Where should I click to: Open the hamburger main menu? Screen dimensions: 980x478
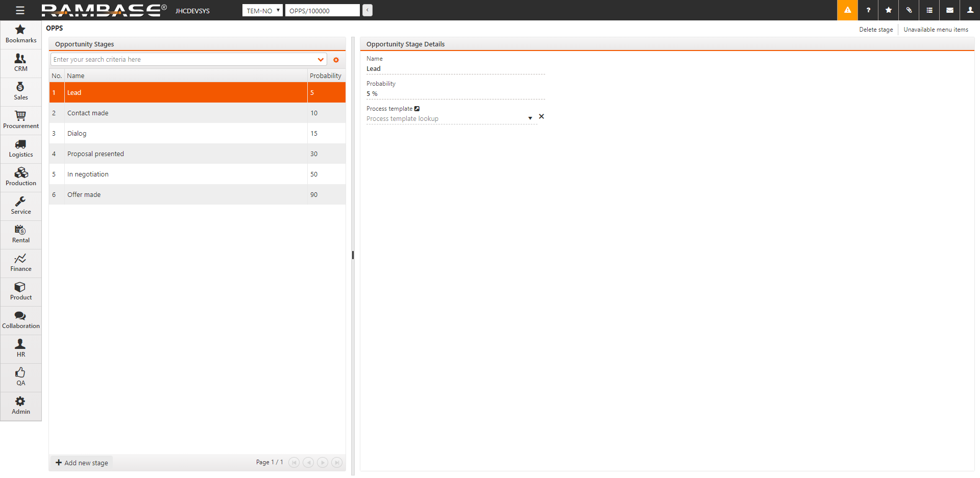pyautogui.click(x=20, y=10)
